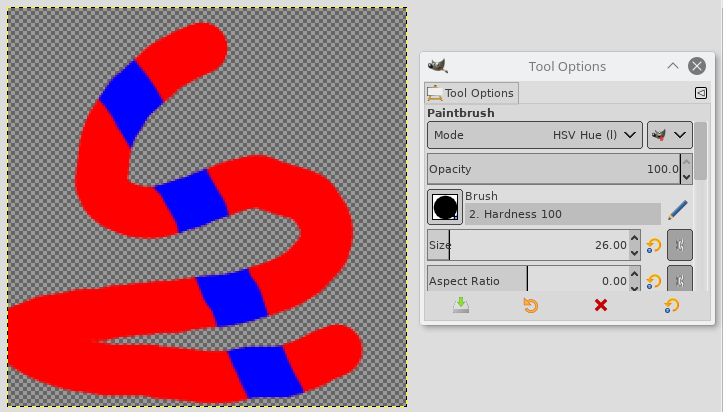Viewport: 723px width, 412px height.
Task: Click the Opacity slider
Action: (553, 169)
